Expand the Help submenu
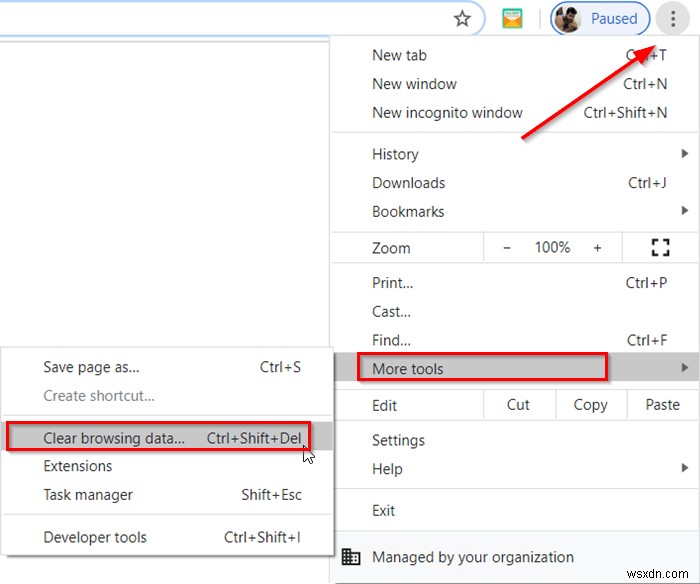 click(x=515, y=469)
